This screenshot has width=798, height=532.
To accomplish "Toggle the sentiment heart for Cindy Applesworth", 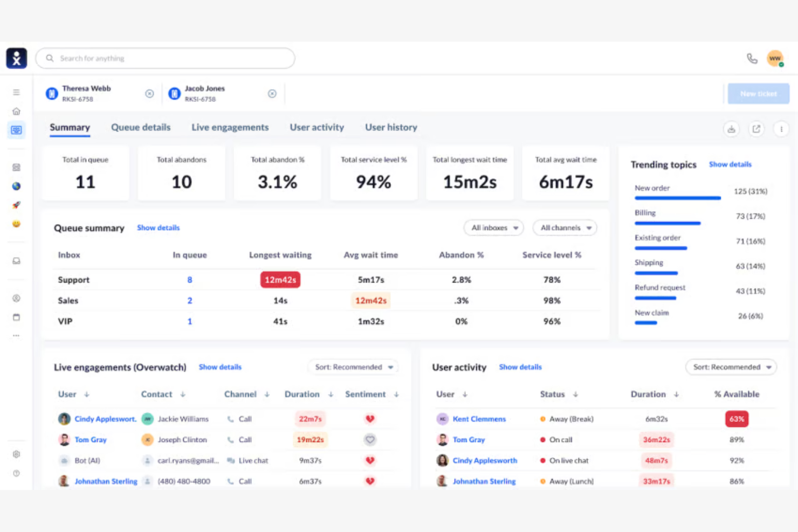I will [x=370, y=419].
